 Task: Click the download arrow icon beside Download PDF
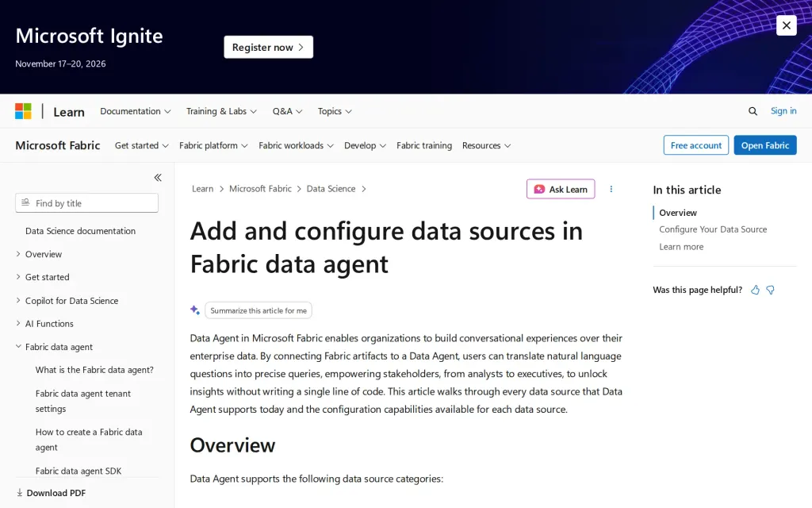click(20, 492)
